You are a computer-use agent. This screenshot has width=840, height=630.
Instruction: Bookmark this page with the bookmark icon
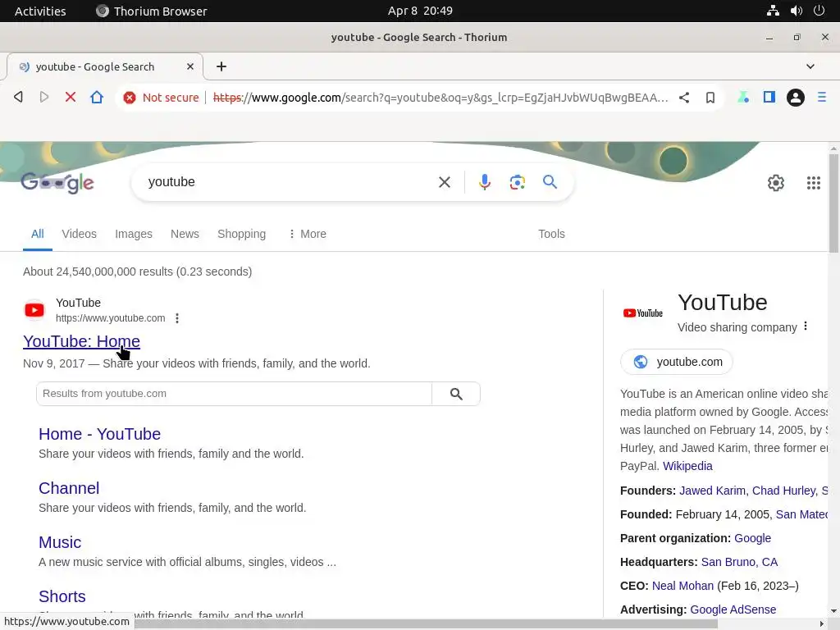(710, 98)
